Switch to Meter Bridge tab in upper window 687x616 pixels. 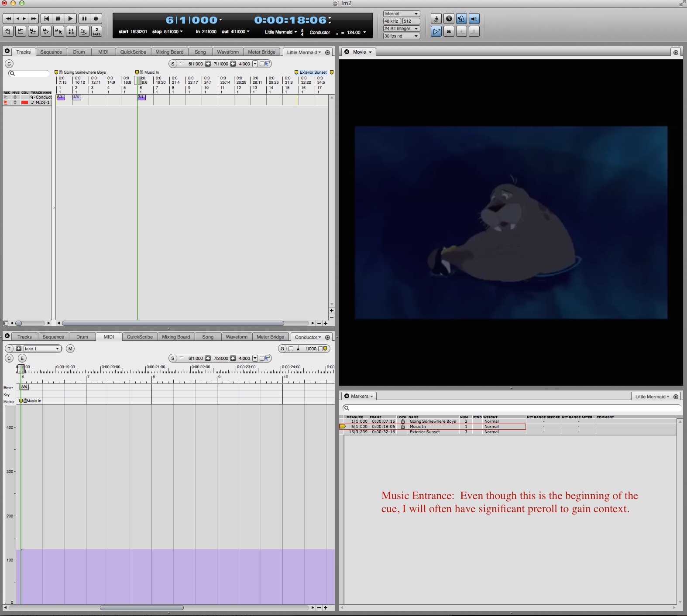[x=262, y=52]
